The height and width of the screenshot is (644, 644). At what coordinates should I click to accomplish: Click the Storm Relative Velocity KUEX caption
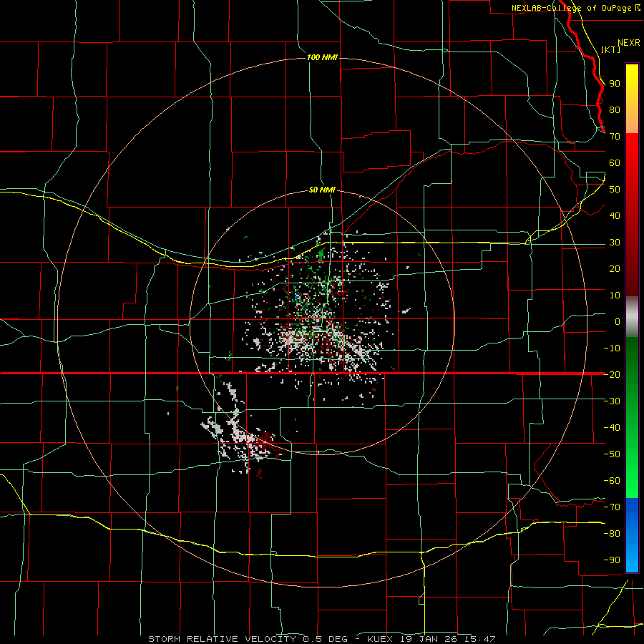click(322, 639)
